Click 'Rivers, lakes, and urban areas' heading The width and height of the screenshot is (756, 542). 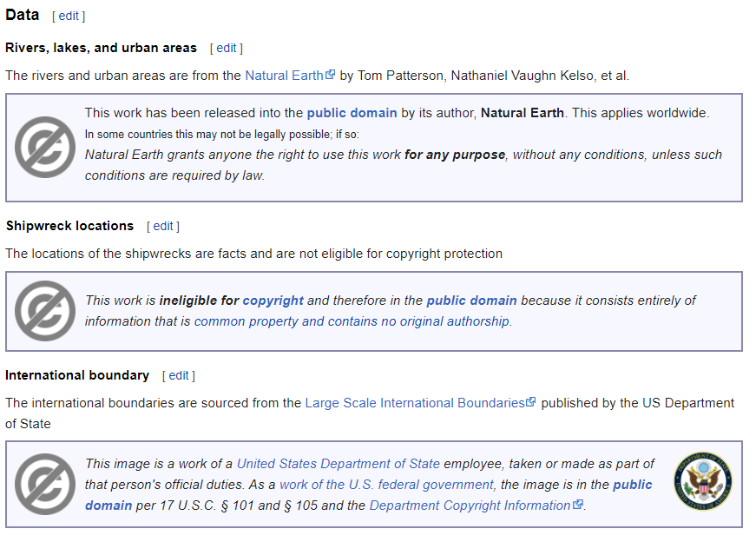[x=102, y=48]
